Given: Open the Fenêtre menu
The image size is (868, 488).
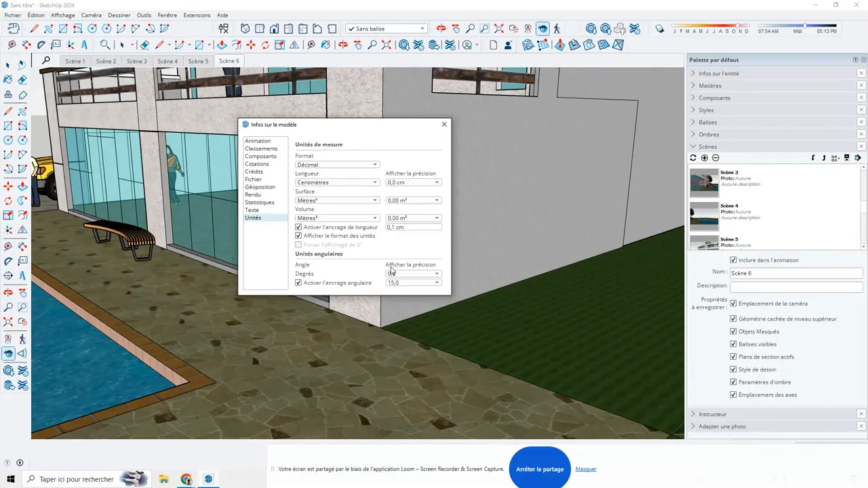Looking at the screenshot, I should [x=167, y=15].
